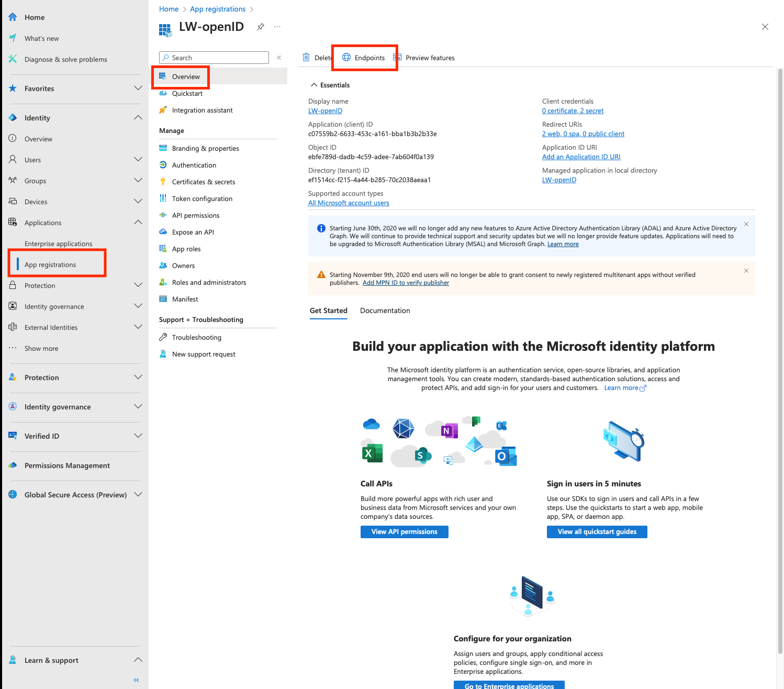The image size is (784, 689).
Task: Open the LW-openID display name link
Action: [x=326, y=111]
